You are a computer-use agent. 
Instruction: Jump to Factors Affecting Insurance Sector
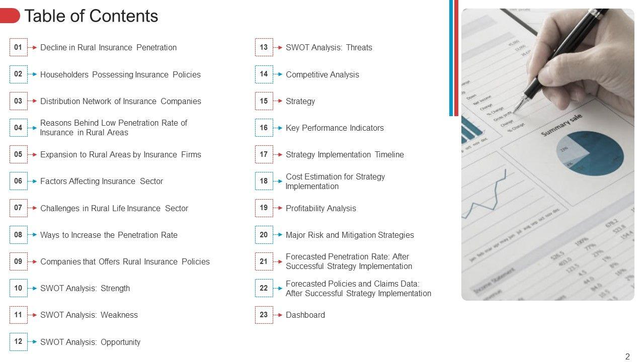pyautogui.click(x=102, y=182)
